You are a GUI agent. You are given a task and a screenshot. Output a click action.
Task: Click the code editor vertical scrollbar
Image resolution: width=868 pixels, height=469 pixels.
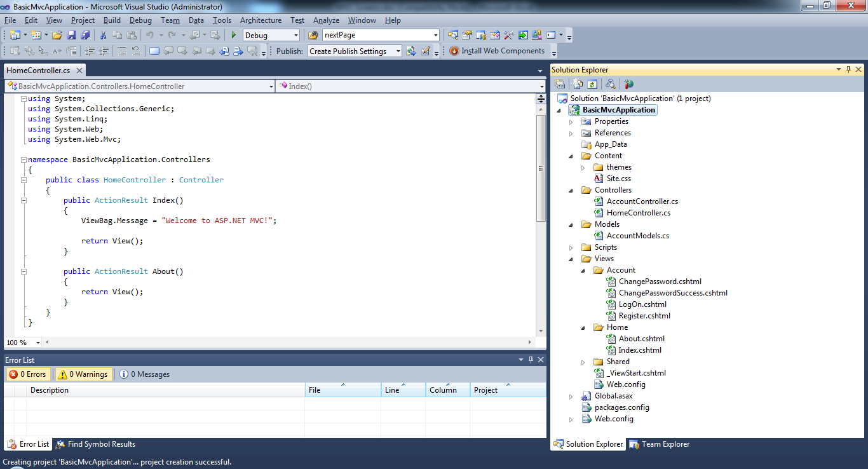point(541,168)
